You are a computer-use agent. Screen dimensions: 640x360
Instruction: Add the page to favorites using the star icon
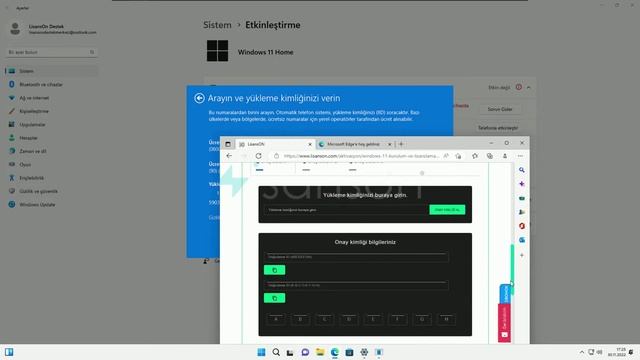[458, 156]
